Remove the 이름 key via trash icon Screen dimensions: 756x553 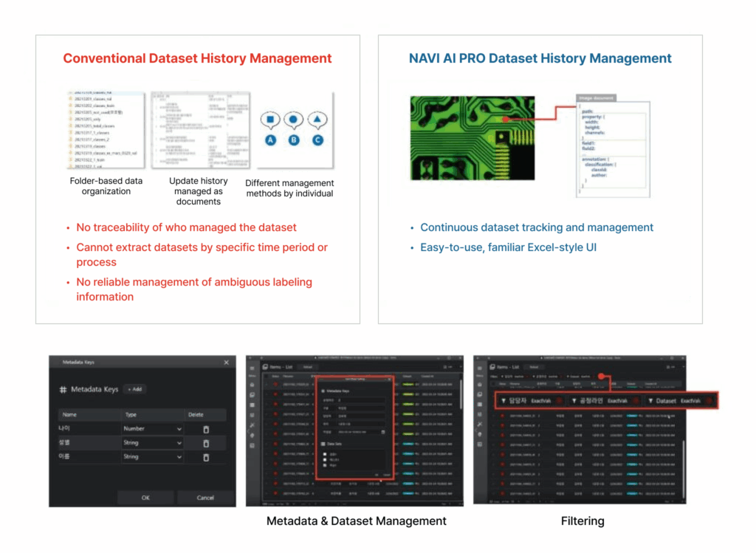[x=206, y=457]
